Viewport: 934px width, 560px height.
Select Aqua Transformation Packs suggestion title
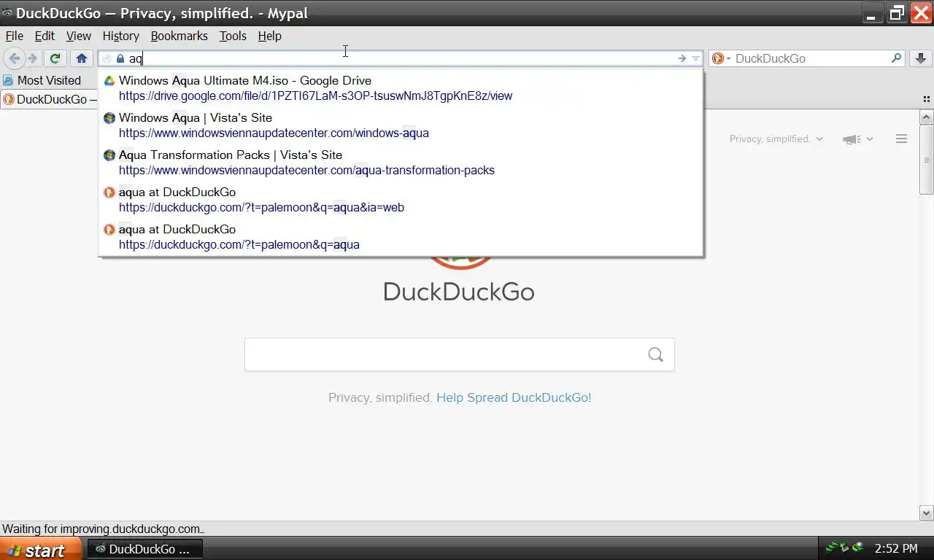coord(231,155)
